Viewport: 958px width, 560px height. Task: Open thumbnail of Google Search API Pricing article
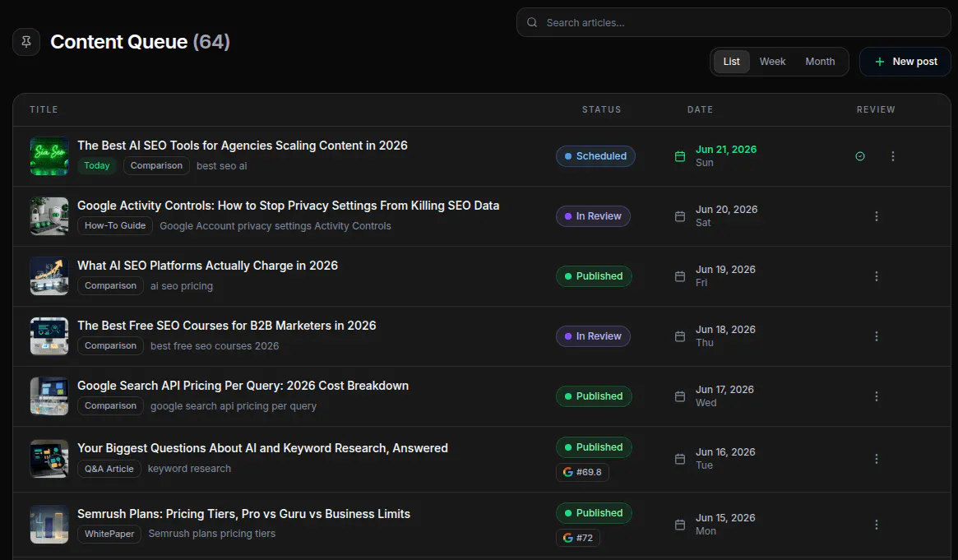[49, 396]
